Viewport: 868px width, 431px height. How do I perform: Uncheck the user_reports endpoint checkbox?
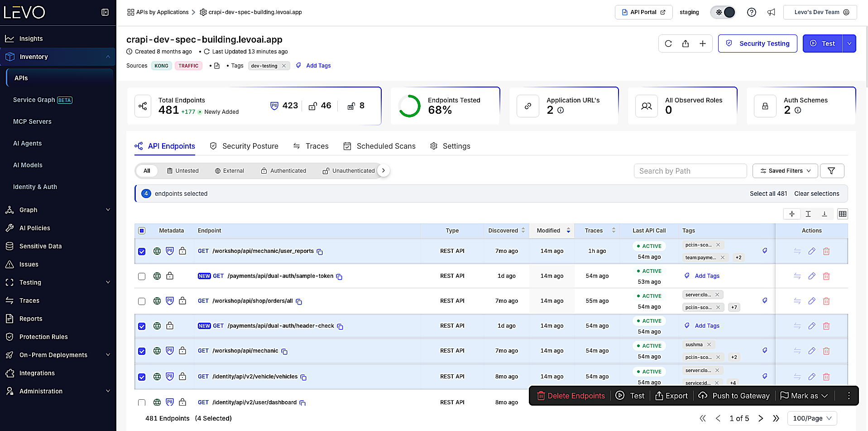(142, 252)
